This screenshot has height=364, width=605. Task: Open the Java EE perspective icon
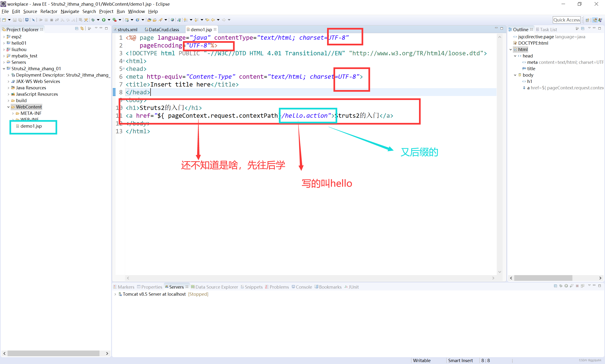tap(595, 20)
